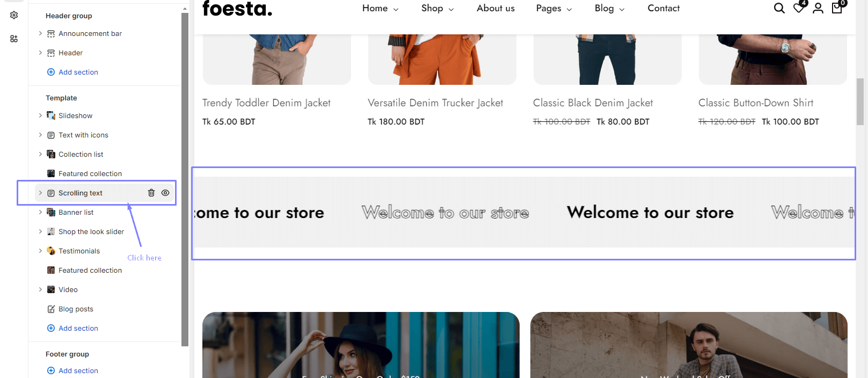Open the Shop menu dropdown
The width and height of the screenshot is (868, 378).
437,8
